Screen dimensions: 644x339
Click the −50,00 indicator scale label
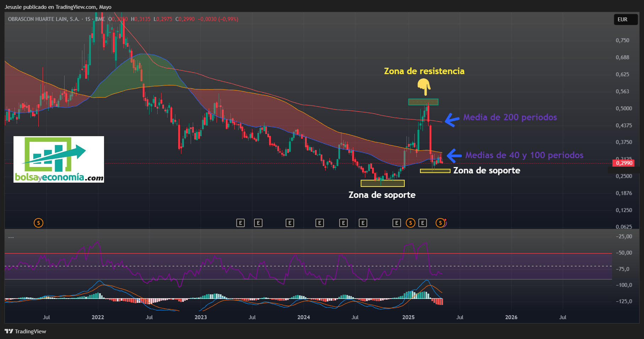[624, 253]
